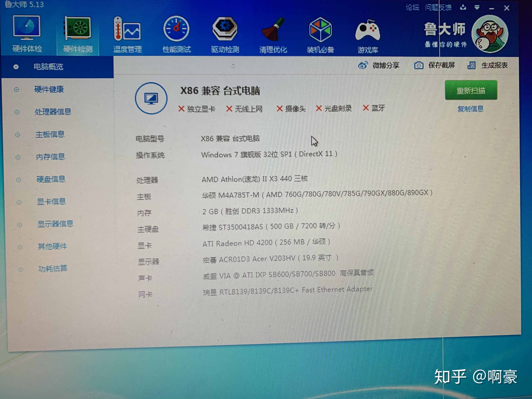Click the 蓝牙 unavailable feature indicator
Viewport: 532px width, 399px height.
coord(374,108)
